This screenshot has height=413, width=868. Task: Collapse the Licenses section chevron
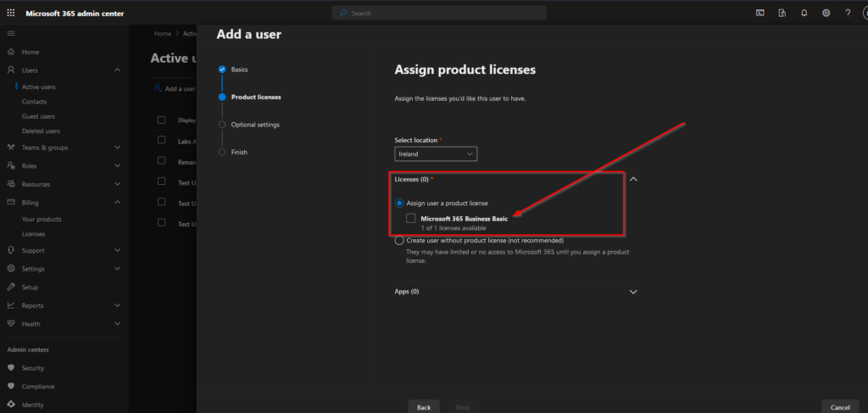(x=634, y=180)
